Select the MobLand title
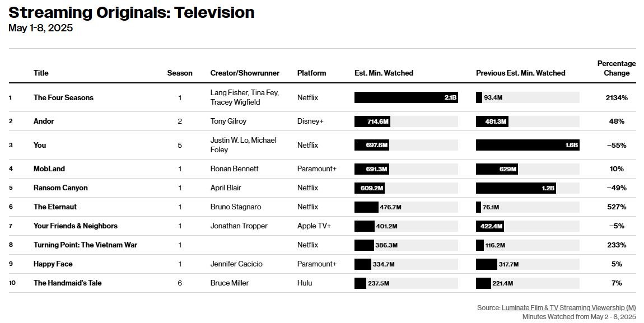This screenshot has width=644, height=323. tap(49, 168)
